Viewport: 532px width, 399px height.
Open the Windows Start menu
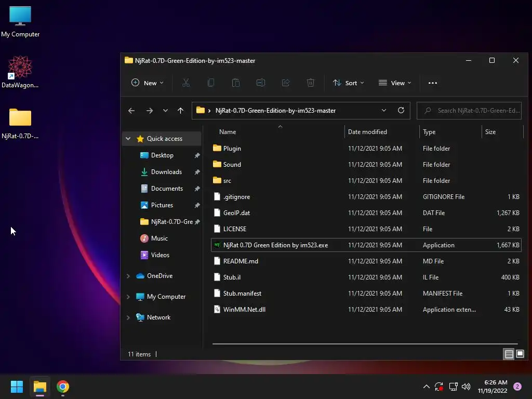(17, 387)
